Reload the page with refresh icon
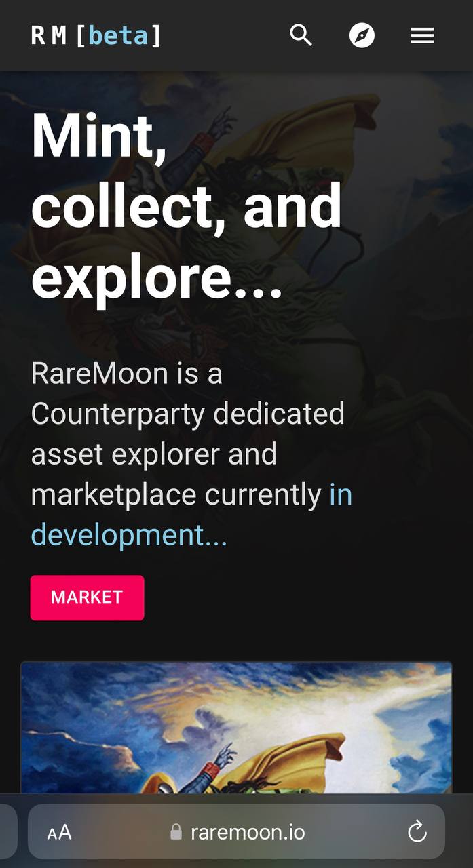473x868 pixels. point(417,831)
